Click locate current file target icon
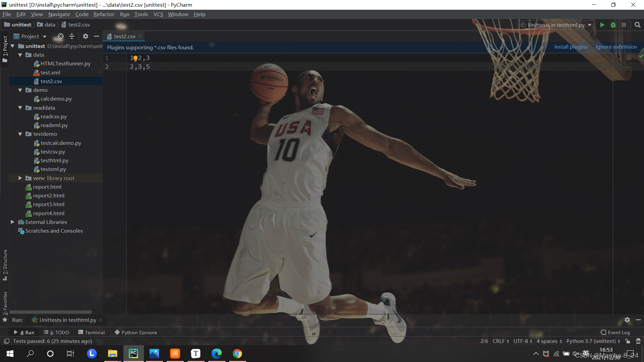The height and width of the screenshot is (362, 644). click(x=60, y=36)
